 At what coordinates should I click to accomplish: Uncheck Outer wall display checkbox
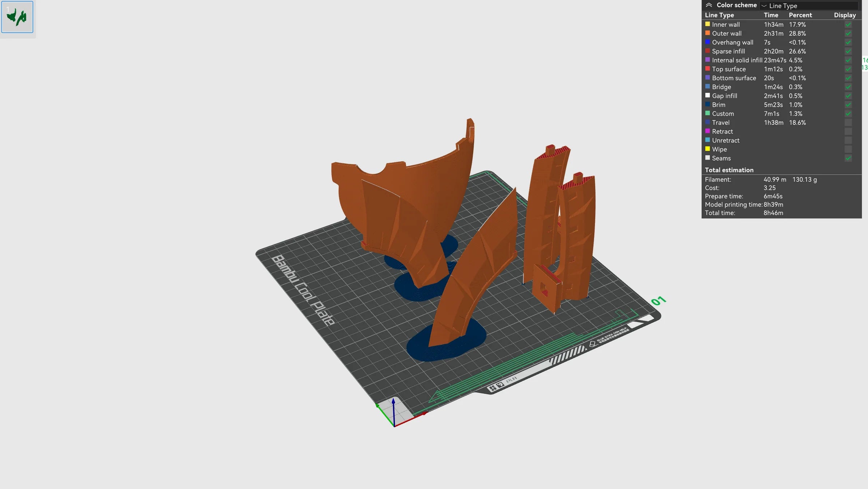[848, 34]
